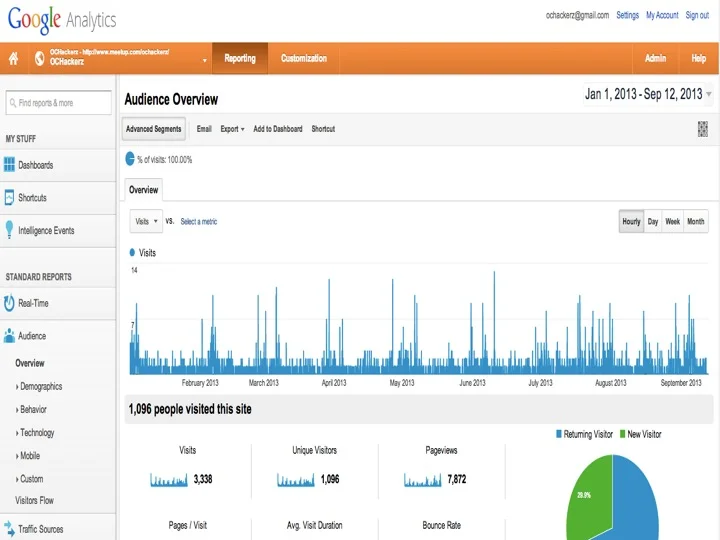Click the Unique Visitors sparkline thumbnail

tap(296, 480)
